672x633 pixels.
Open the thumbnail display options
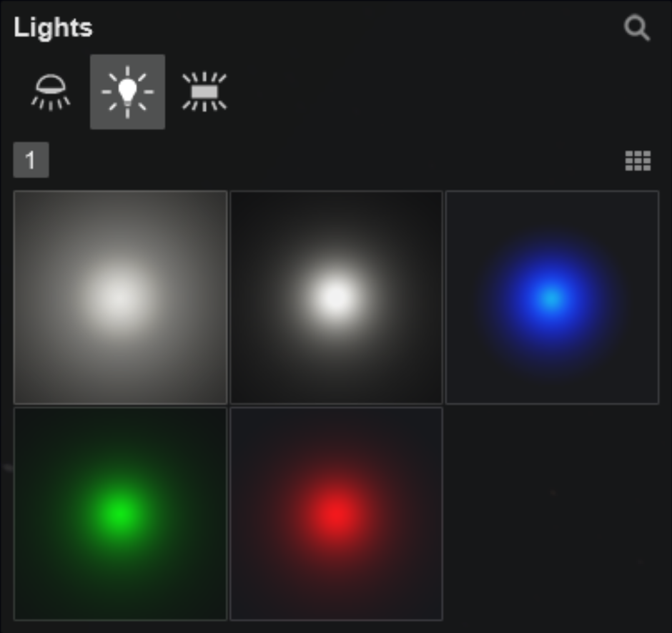coord(638,161)
